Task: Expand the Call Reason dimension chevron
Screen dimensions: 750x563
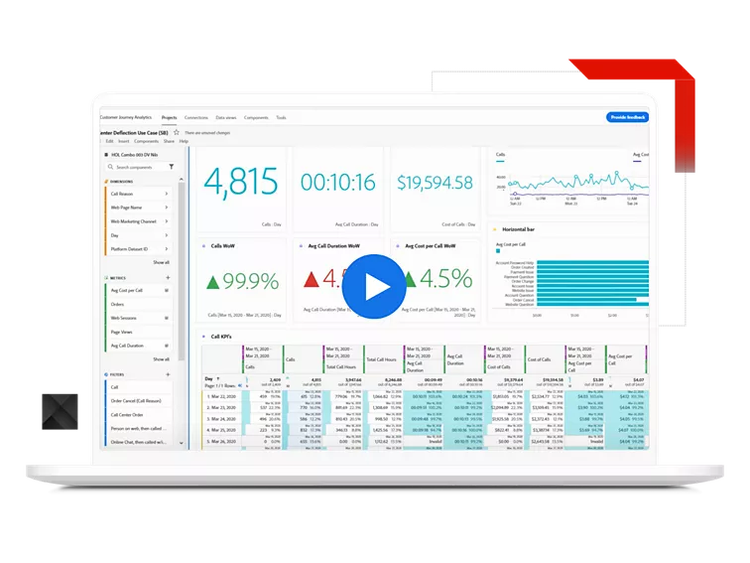Action: pyautogui.click(x=166, y=194)
